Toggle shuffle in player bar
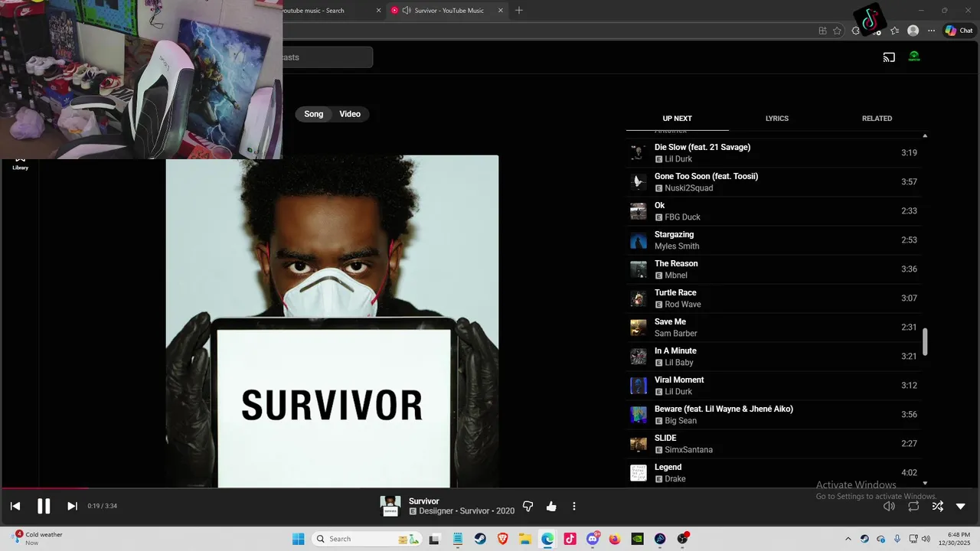The image size is (980, 551). tap(937, 506)
